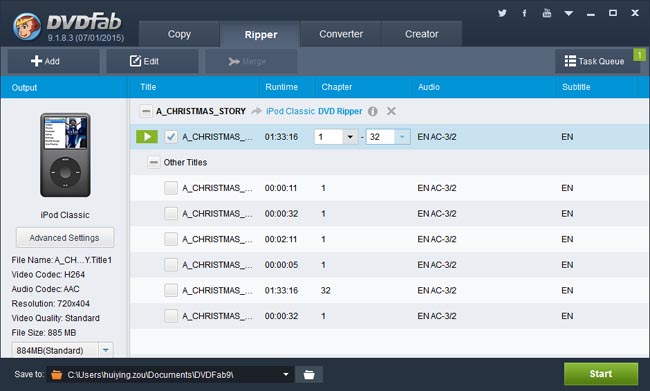Click the Audio Codec: AAC text
Viewport: 650px width, 391px height.
[45, 289]
